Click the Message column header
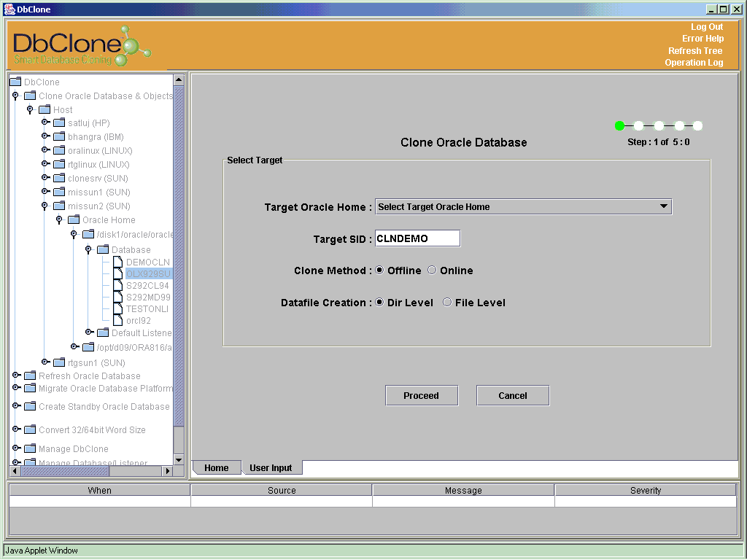 (463, 490)
